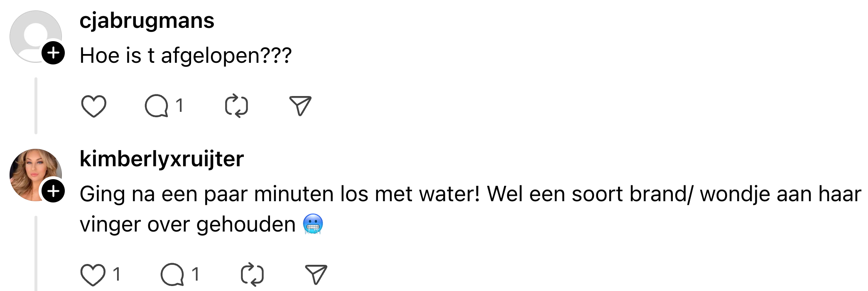868x291 pixels.
Task: Repost the cjabrugmans comment
Action: tap(236, 106)
